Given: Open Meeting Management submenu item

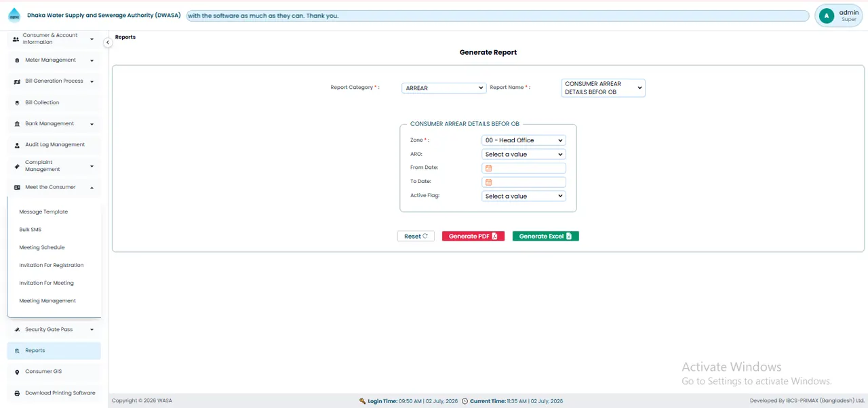Looking at the screenshot, I should pyautogui.click(x=47, y=301).
